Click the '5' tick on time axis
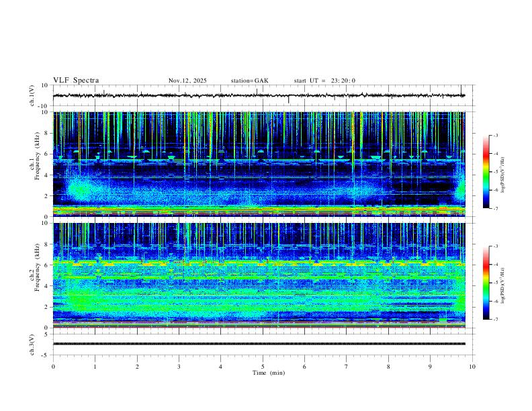This screenshot has height=411, width=532. click(x=263, y=367)
